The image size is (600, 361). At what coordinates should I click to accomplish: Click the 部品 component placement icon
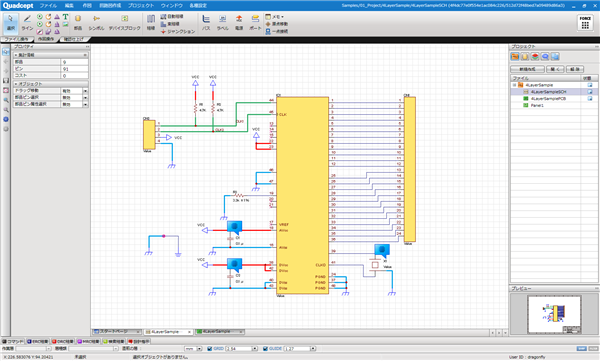tap(78, 23)
